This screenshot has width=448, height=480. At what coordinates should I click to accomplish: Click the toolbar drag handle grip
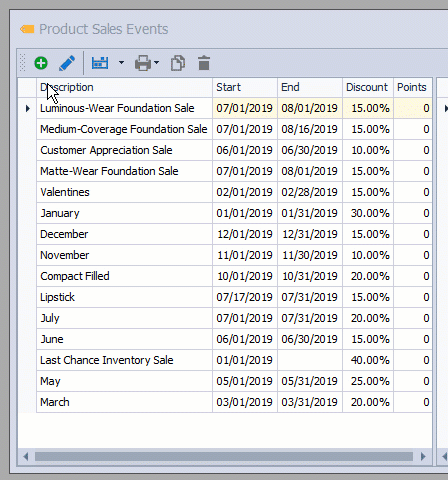coord(23,63)
